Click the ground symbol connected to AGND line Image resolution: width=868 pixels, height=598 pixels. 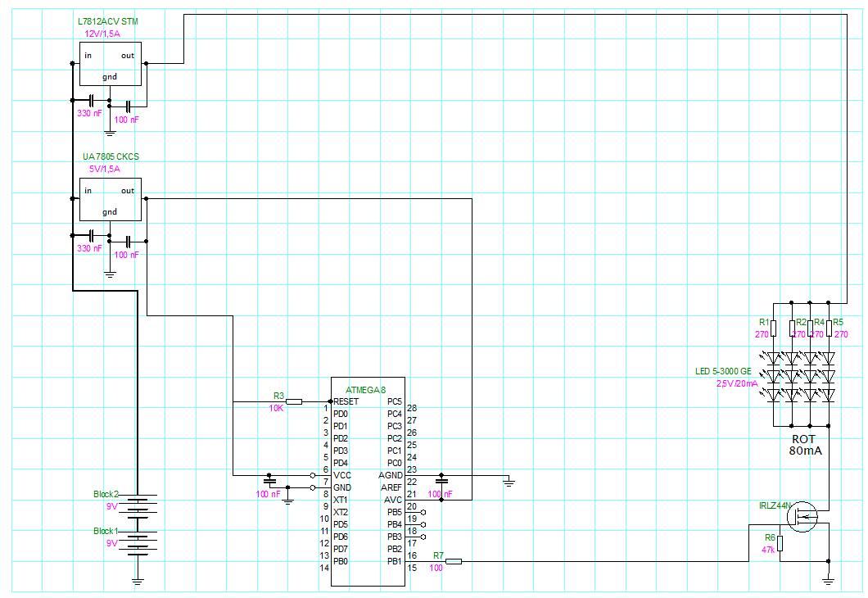click(x=509, y=482)
